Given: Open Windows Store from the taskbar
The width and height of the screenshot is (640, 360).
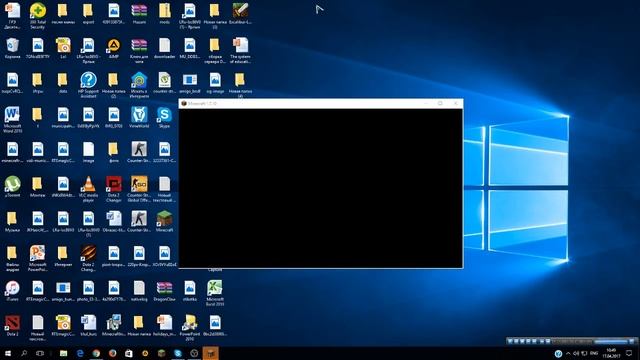Looking at the screenshot, I should (129, 353).
